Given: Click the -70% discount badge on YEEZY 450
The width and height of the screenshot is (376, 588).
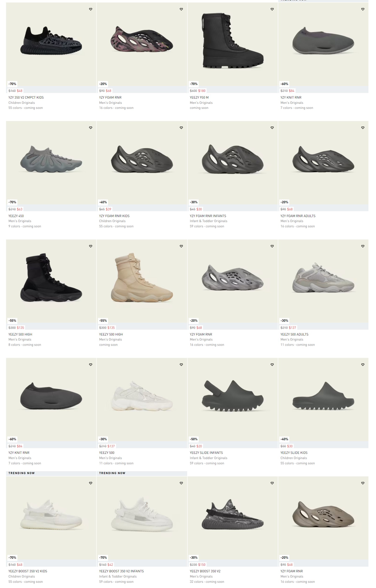Looking at the screenshot, I should 12,202.
